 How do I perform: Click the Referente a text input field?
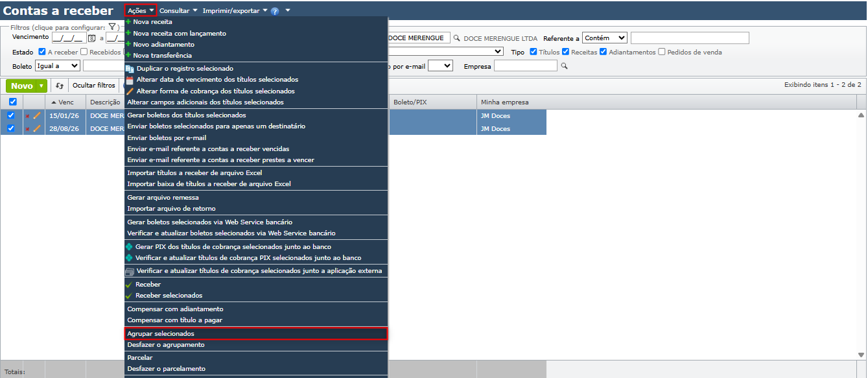click(x=690, y=38)
